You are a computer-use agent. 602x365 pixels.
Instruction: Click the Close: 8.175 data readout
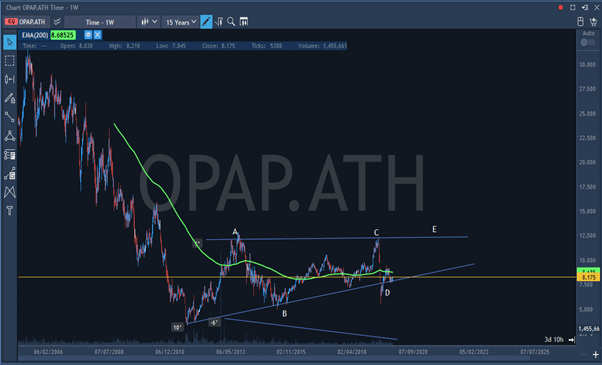[x=218, y=46]
